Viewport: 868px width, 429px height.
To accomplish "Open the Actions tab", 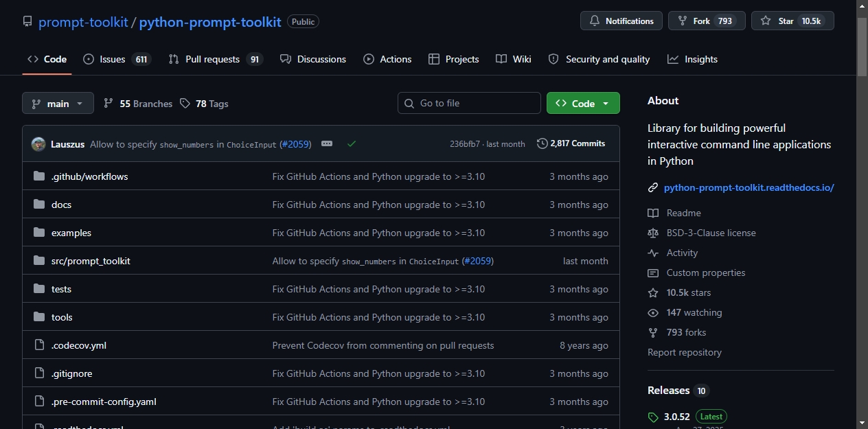I will [388, 59].
